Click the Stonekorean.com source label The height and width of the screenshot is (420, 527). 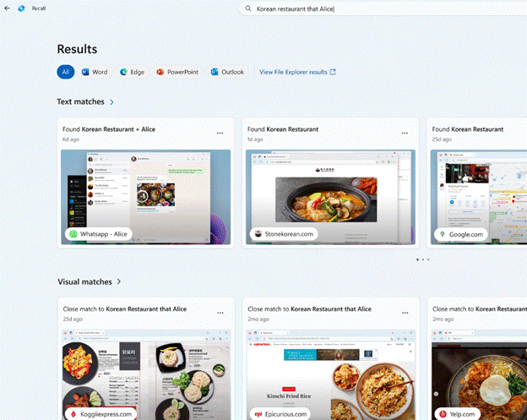284,234
